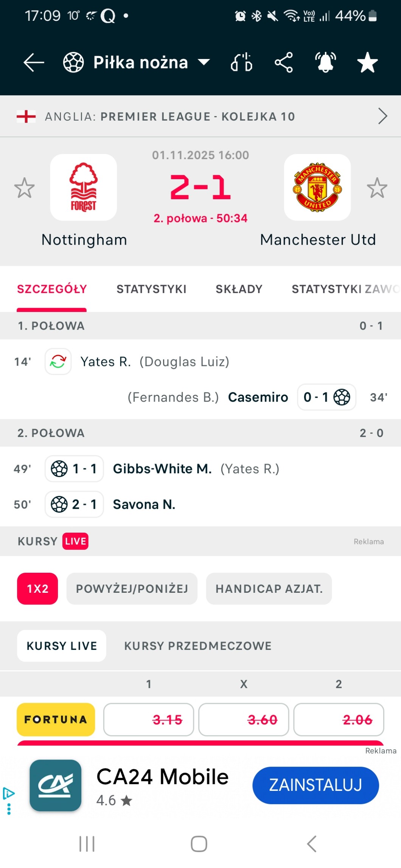Tap the share icon

point(284,62)
